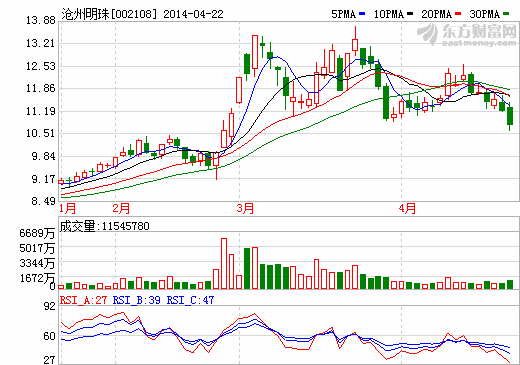Click the red 20PMA legend color marker
The height and width of the screenshot is (365, 520).
(x=458, y=14)
